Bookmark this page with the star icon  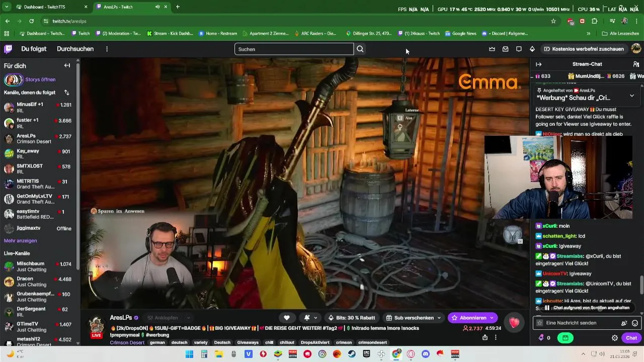click(x=553, y=21)
